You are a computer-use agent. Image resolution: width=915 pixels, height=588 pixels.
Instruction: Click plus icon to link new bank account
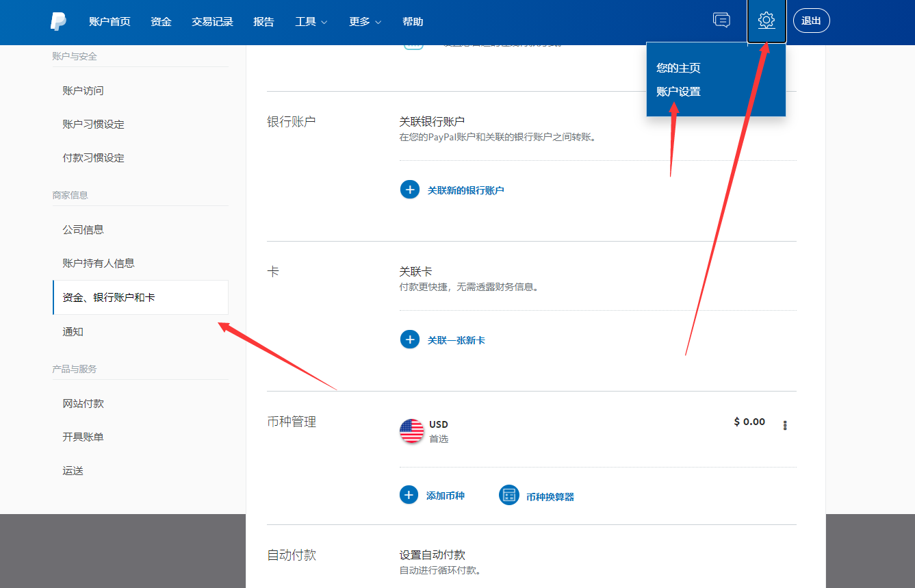point(409,190)
